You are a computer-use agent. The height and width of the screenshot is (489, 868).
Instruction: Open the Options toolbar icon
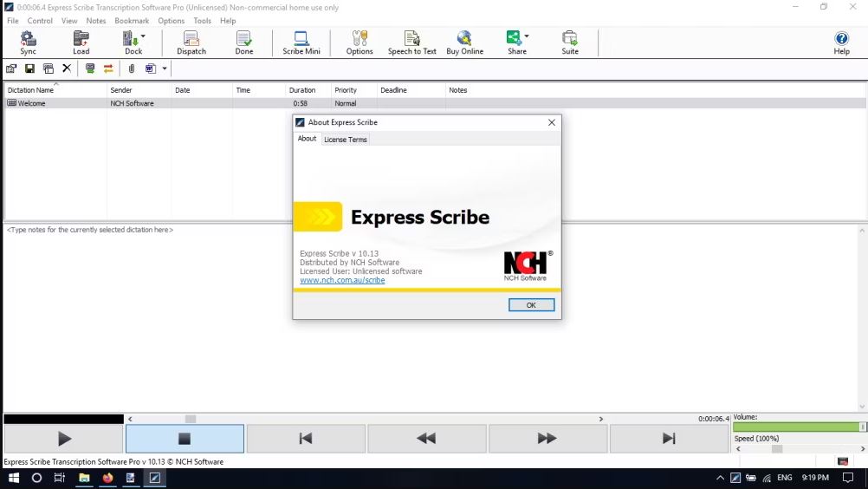click(360, 42)
